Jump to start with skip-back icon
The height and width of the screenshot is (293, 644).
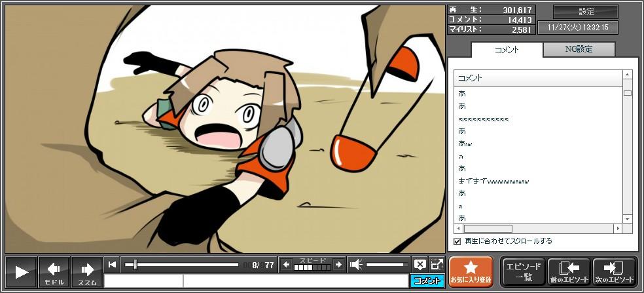[x=113, y=265]
